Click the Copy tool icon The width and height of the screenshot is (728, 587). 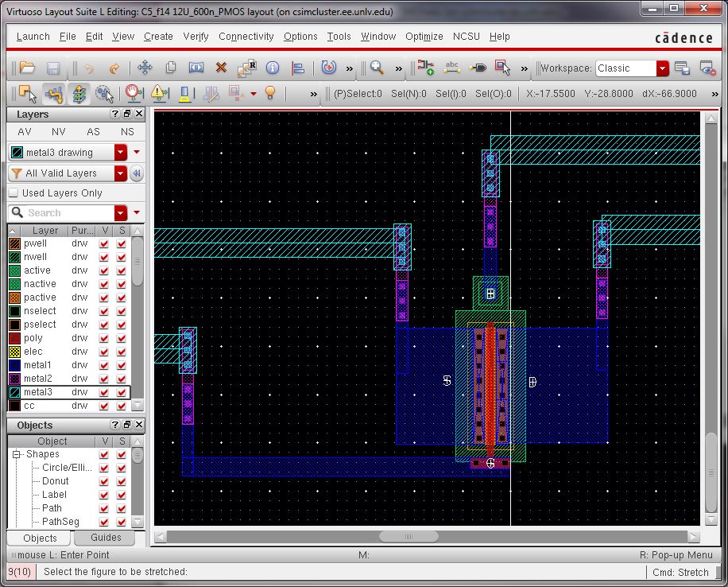[170, 68]
